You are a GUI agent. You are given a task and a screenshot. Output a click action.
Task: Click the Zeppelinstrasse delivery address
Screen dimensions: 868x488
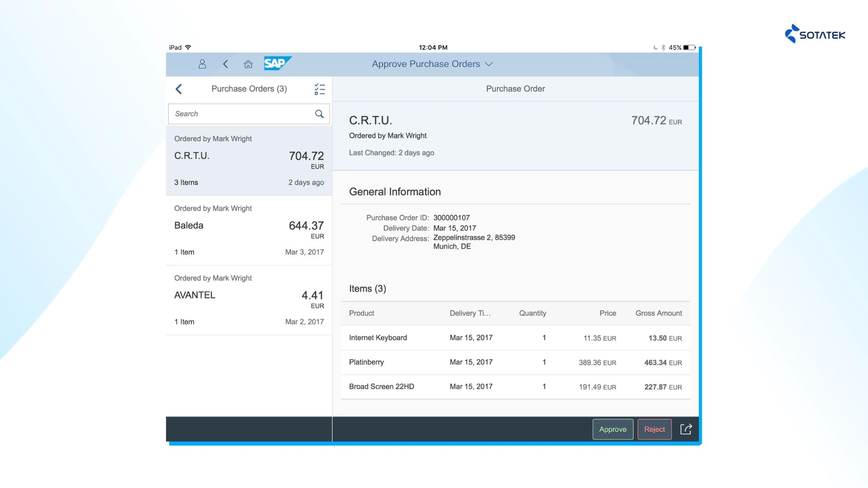474,242
